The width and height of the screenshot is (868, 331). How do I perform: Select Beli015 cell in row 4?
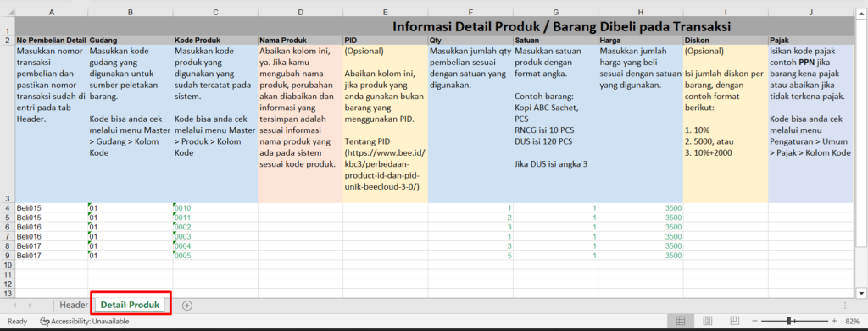[52, 207]
